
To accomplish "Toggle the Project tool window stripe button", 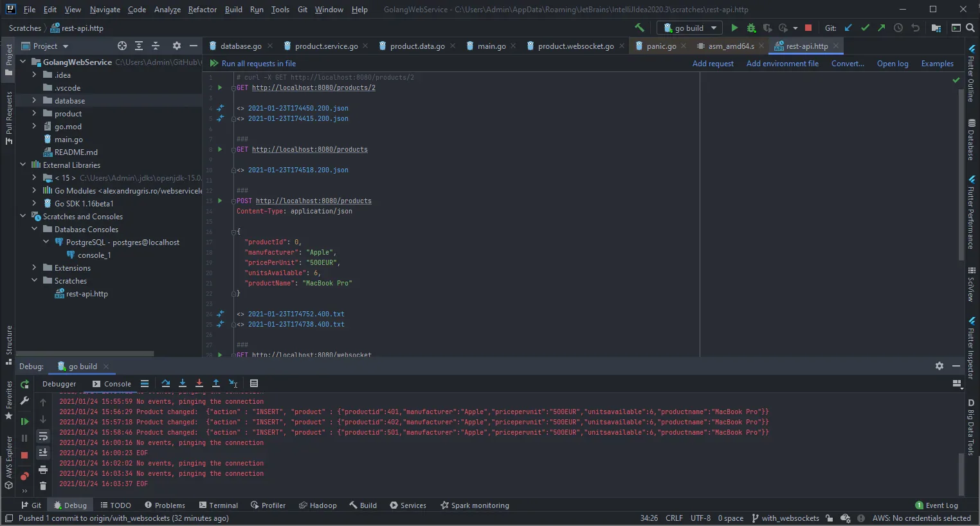I will pos(8,60).
